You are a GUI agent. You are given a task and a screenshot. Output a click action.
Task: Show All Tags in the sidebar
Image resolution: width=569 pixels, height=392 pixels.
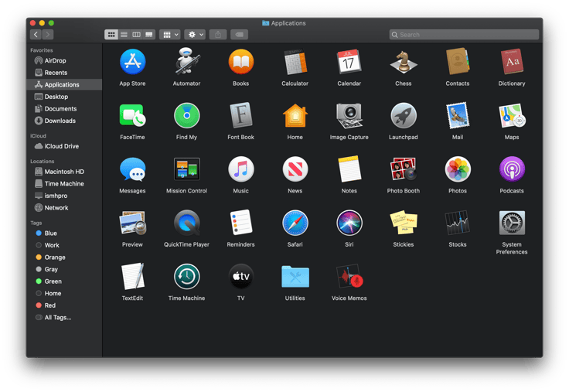coord(64,317)
